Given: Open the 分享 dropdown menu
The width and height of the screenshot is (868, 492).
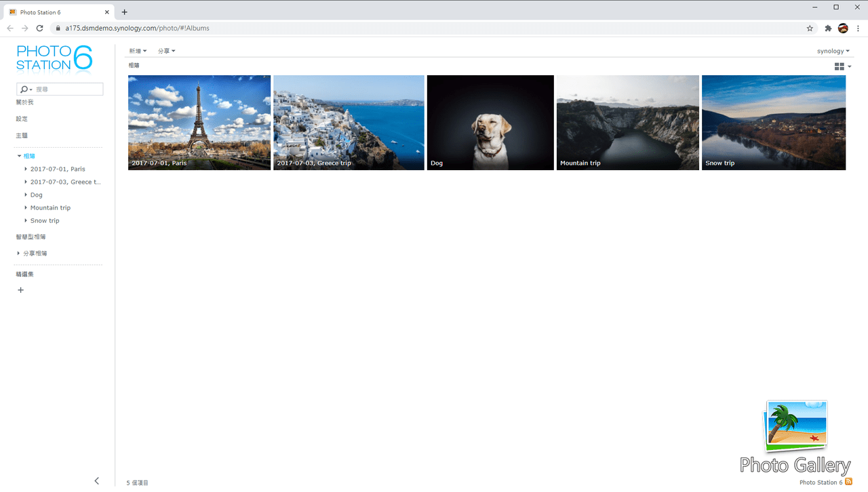Looking at the screenshot, I should click(166, 51).
